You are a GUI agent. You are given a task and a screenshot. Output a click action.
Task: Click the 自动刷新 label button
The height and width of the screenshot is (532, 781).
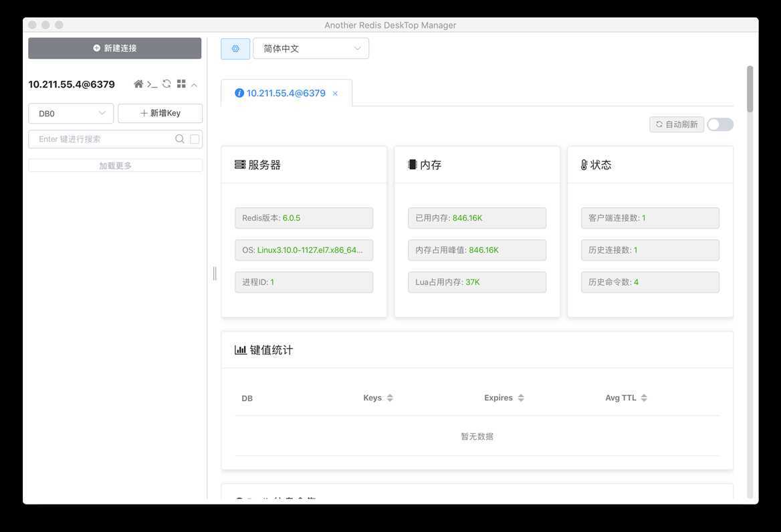pos(677,124)
